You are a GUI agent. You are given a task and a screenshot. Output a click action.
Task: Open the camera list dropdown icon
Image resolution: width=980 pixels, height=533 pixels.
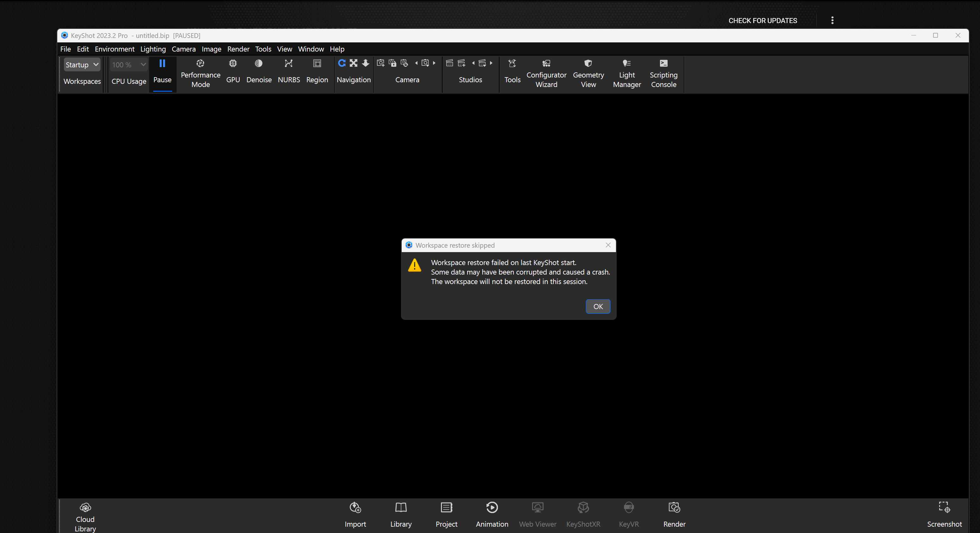coord(425,63)
